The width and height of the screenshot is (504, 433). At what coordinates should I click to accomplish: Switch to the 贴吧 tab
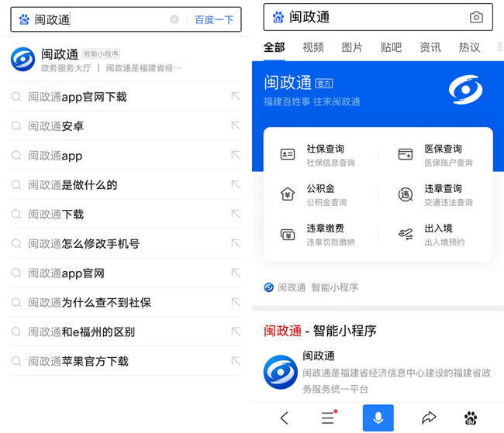[x=391, y=47]
